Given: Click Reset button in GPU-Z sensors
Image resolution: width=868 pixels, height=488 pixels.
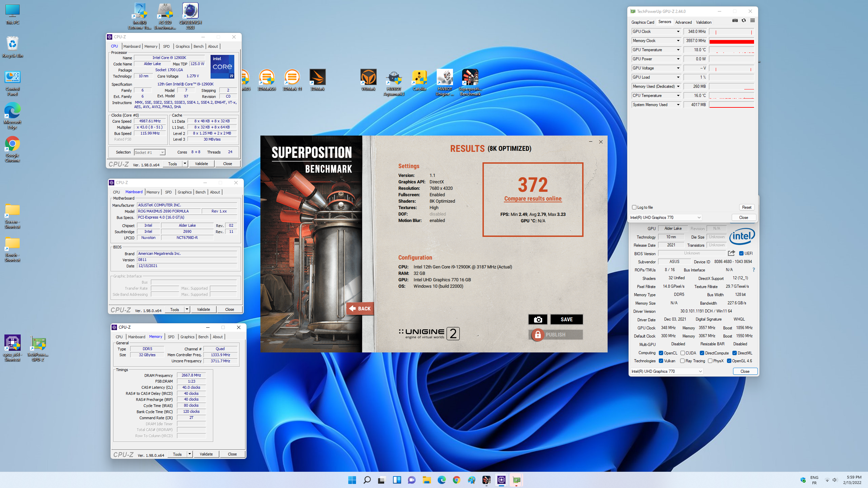Looking at the screenshot, I should (747, 207).
